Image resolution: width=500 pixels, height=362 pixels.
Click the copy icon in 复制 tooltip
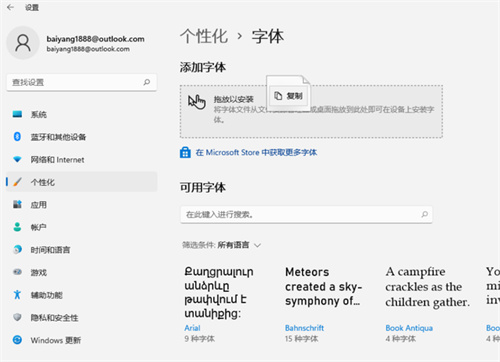(x=278, y=96)
